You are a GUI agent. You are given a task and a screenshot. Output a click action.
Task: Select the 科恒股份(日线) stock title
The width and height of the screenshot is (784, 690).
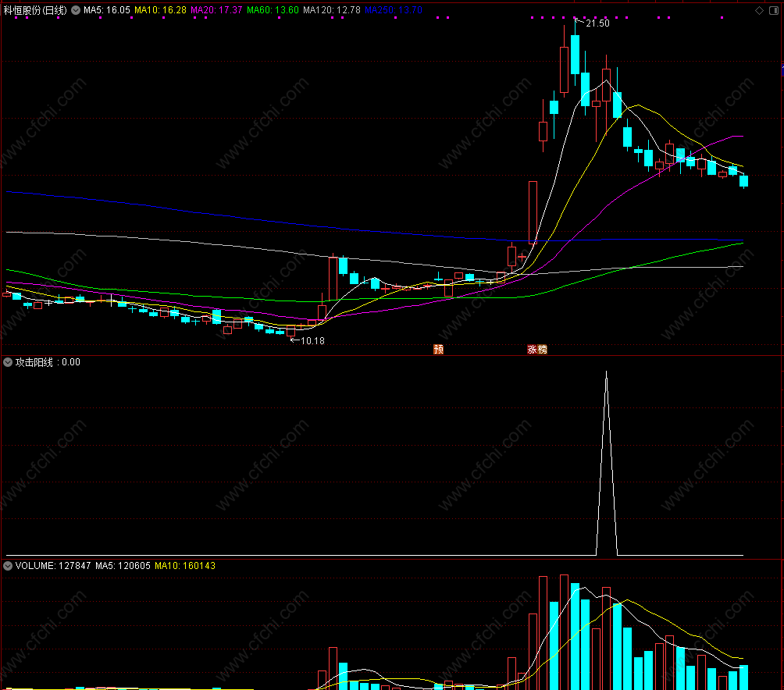pos(35,10)
